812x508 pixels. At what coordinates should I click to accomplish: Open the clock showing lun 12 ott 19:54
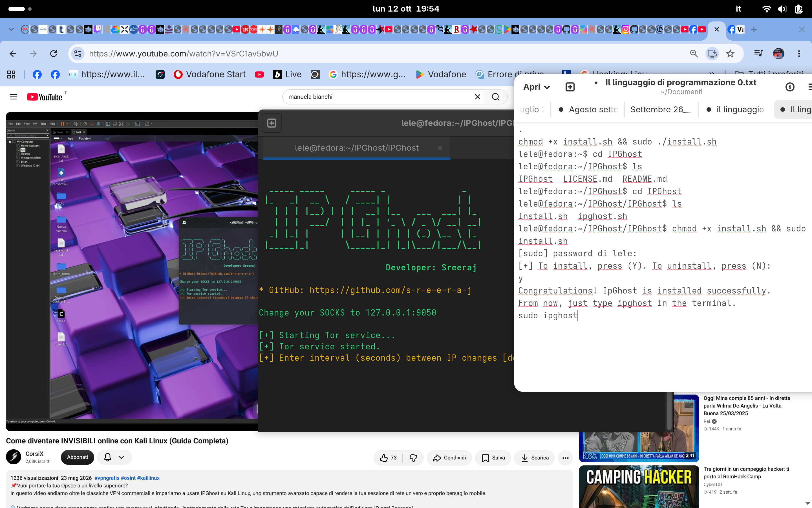[x=406, y=9]
